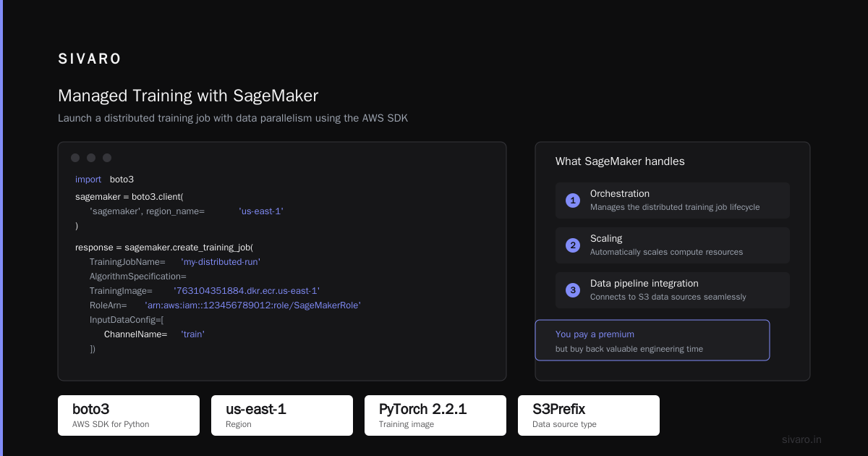Open the S3Prefix Data source type card
The image size is (868, 456).
click(x=589, y=415)
